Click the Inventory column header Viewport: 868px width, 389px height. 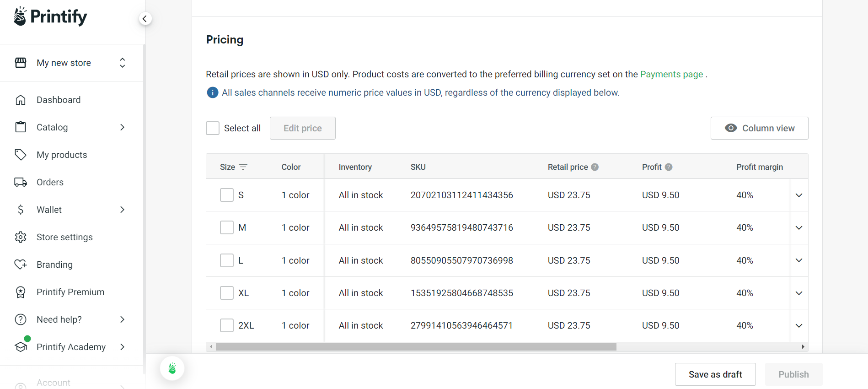point(355,167)
